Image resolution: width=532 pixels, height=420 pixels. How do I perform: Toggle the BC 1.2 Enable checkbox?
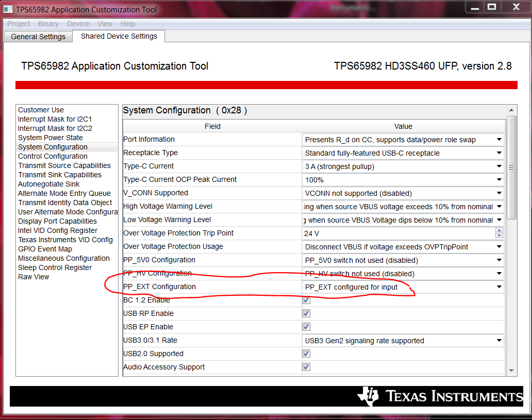[306, 300]
